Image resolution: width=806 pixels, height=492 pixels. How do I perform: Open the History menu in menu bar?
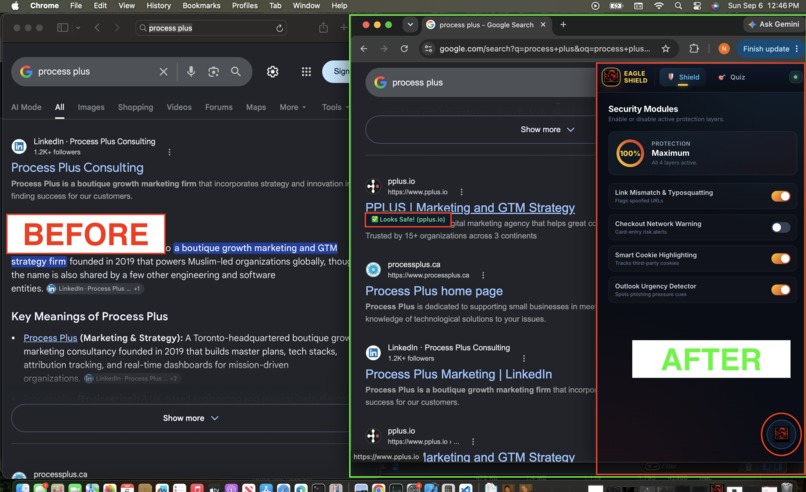158,6
